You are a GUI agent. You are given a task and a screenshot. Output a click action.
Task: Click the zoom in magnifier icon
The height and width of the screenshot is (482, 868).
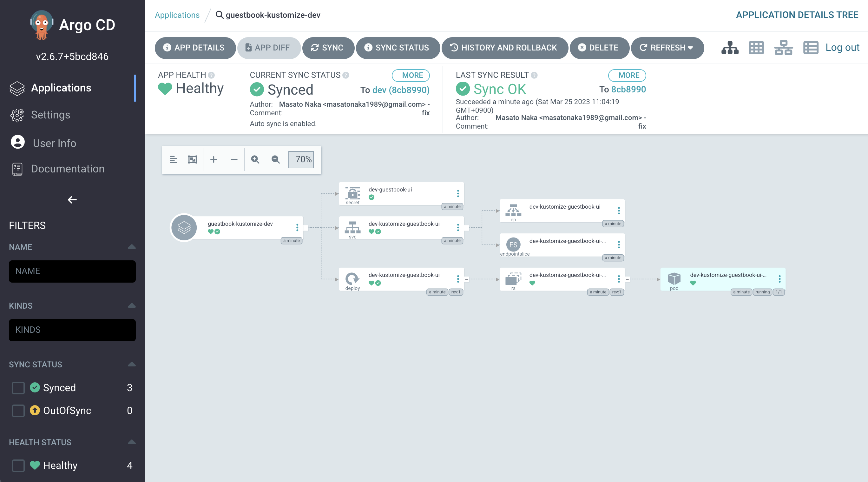click(255, 159)
